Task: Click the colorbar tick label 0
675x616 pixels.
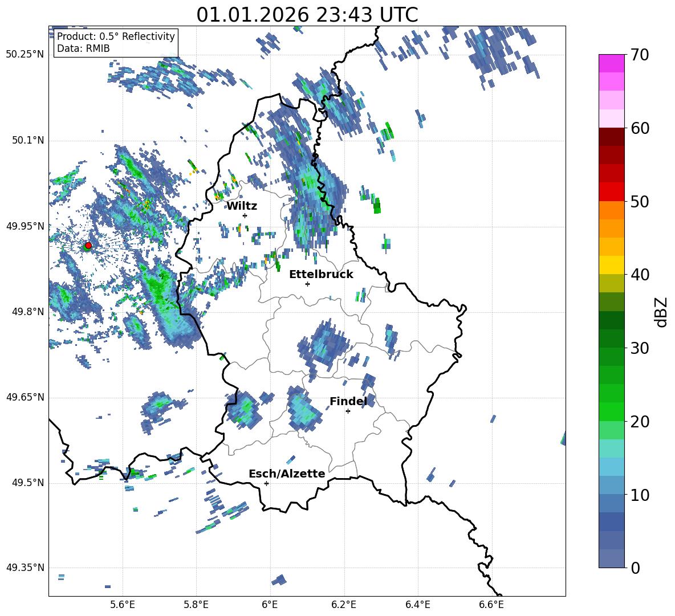Action: [635, 568]
